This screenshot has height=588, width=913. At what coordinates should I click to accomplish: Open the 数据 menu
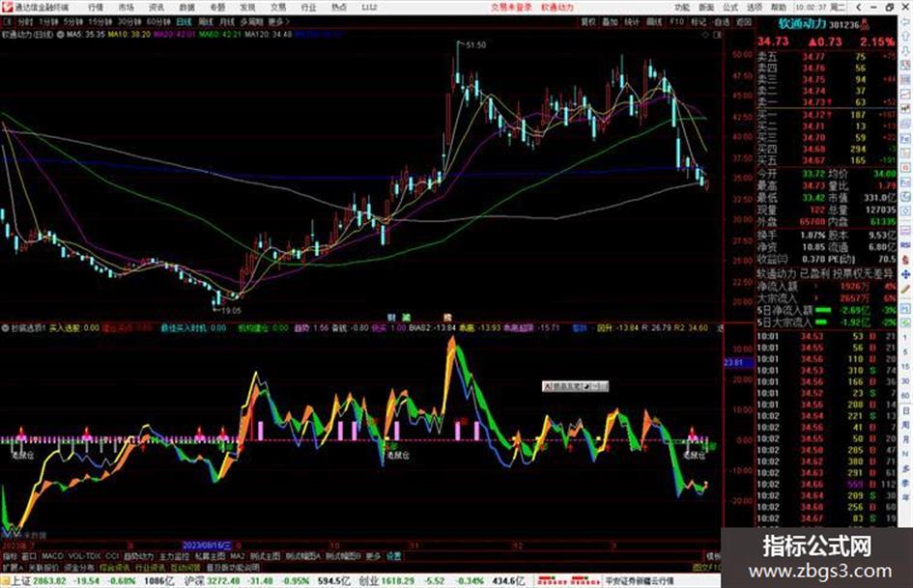(186, 7)
